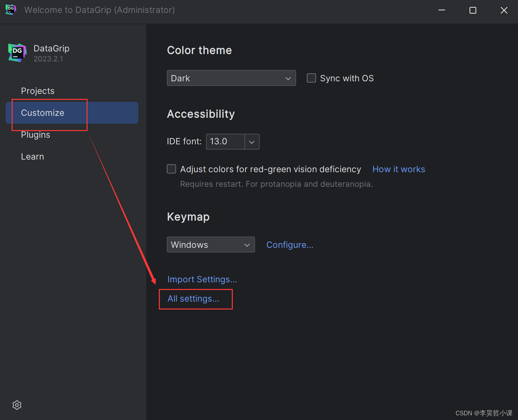Minimize the Welcome to DataGrip window
Viewport: 518px width, 420px height.
pos(442,10)
